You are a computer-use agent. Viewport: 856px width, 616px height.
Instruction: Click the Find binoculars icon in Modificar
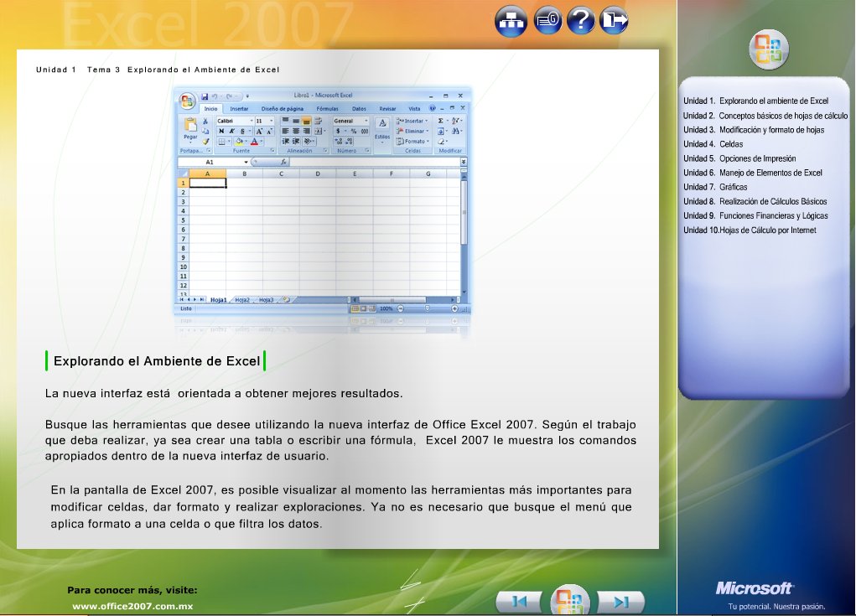(x=455, y=131)
